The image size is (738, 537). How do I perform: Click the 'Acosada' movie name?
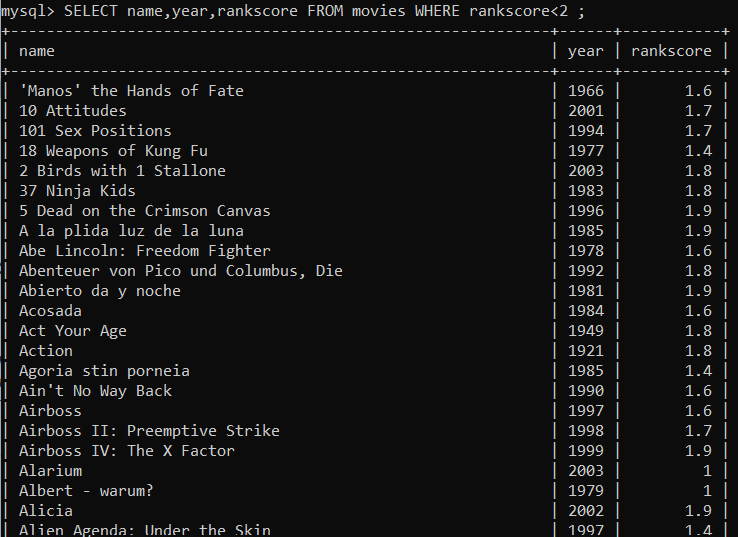(50, 311)
